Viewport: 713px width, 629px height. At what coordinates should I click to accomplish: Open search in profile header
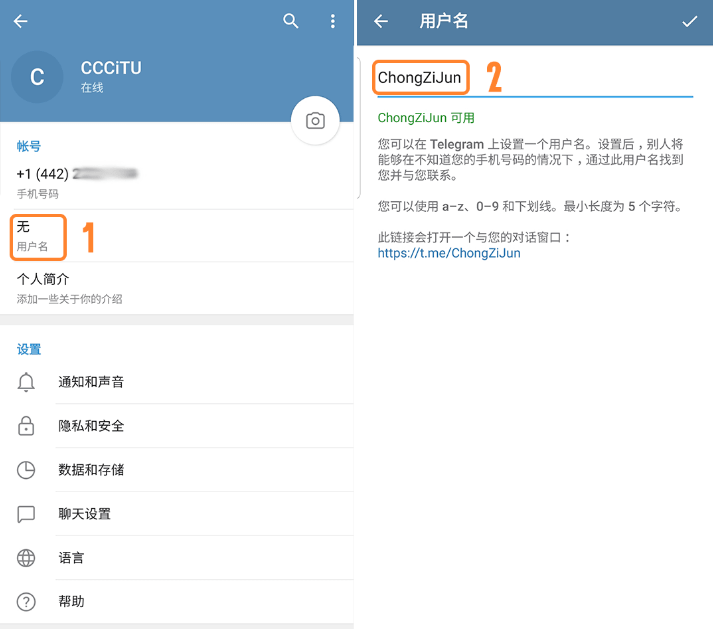291,21
